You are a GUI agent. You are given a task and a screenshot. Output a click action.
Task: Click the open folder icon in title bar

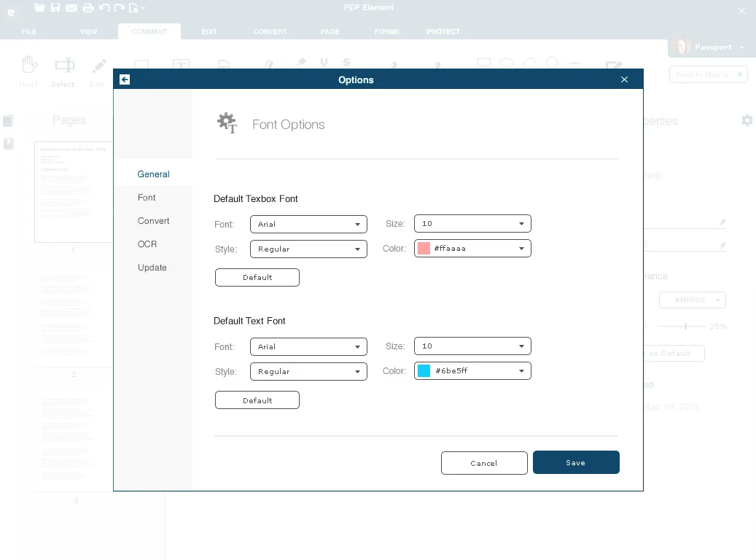[x=40, y=7]
